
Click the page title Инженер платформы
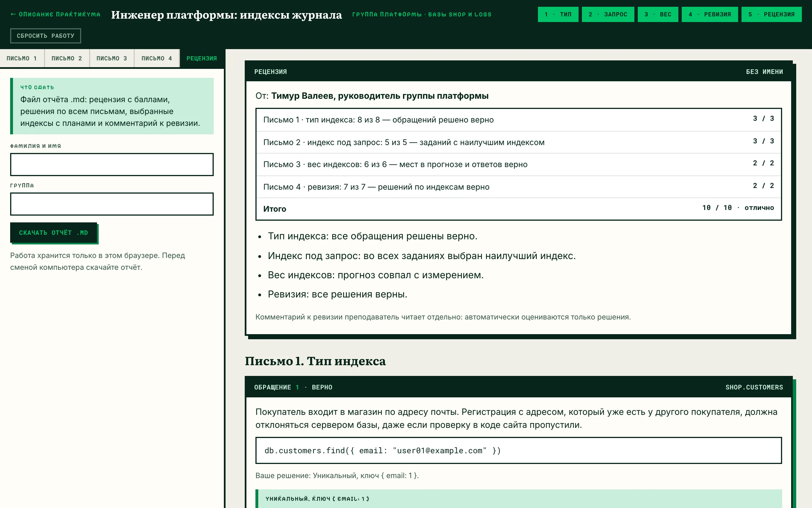226,15
